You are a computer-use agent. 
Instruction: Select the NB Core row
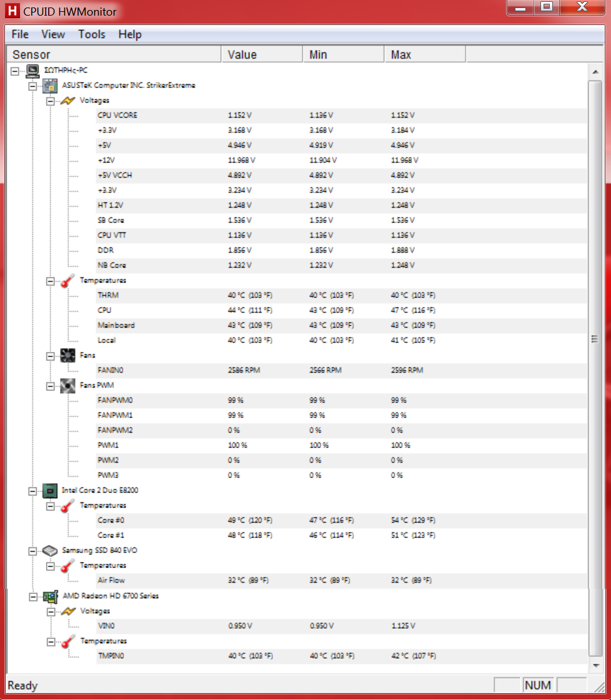click(341, 266)
